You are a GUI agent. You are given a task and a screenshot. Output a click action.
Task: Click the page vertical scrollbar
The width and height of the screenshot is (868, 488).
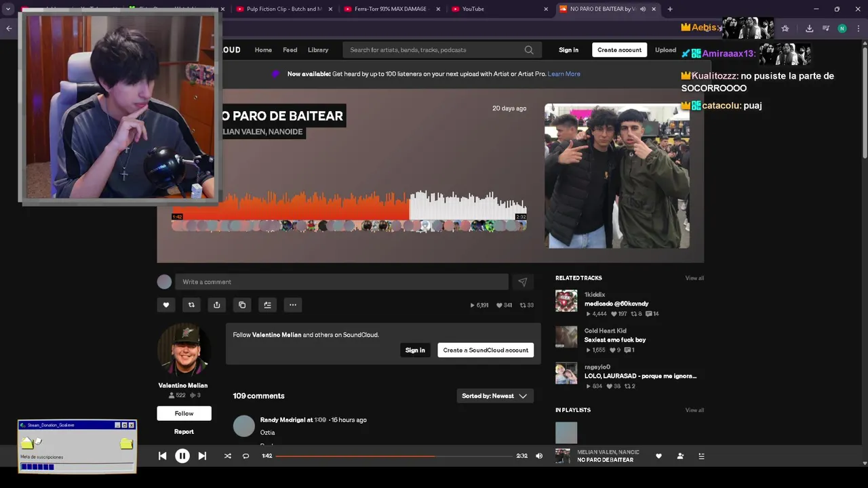pos(864,102)
